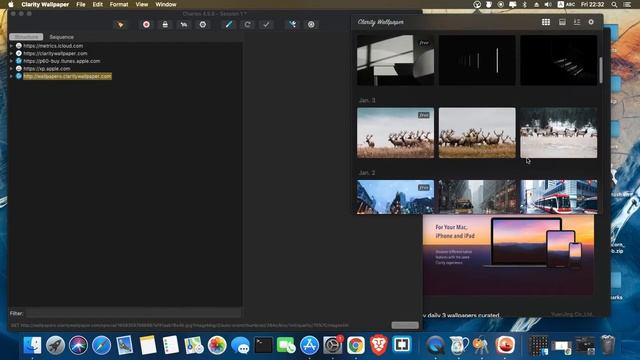
Task: Toggle SSL proxying padlock icon
Action: (x=165, y=24)
